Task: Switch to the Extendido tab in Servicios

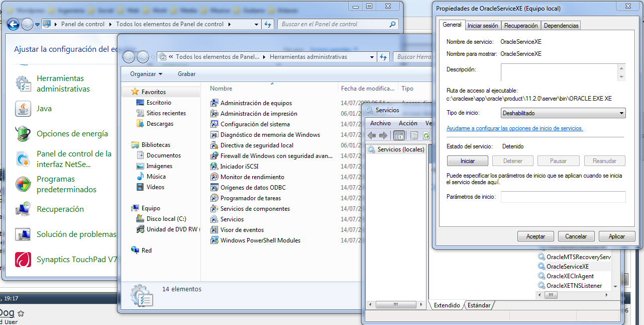Action: (447, 305)
